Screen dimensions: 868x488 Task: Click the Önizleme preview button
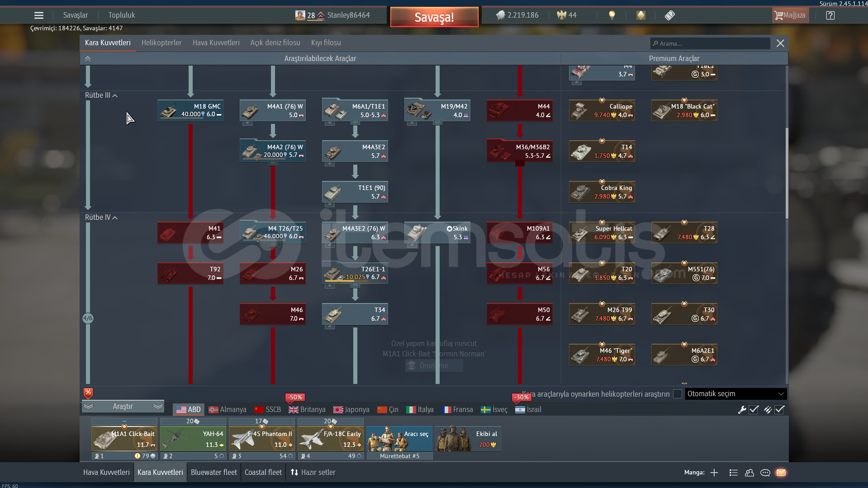[434, 366]
